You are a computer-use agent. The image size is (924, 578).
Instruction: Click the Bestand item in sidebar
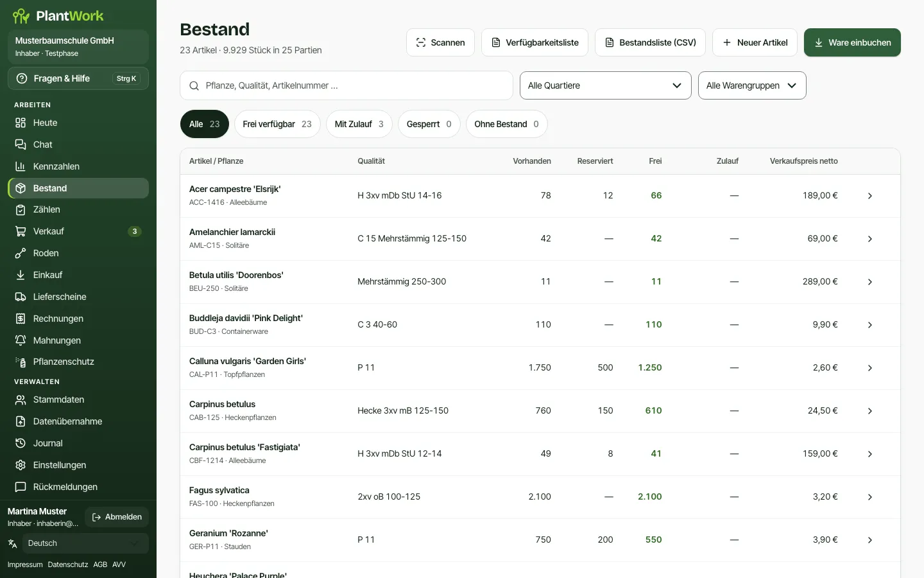point(78,188)
